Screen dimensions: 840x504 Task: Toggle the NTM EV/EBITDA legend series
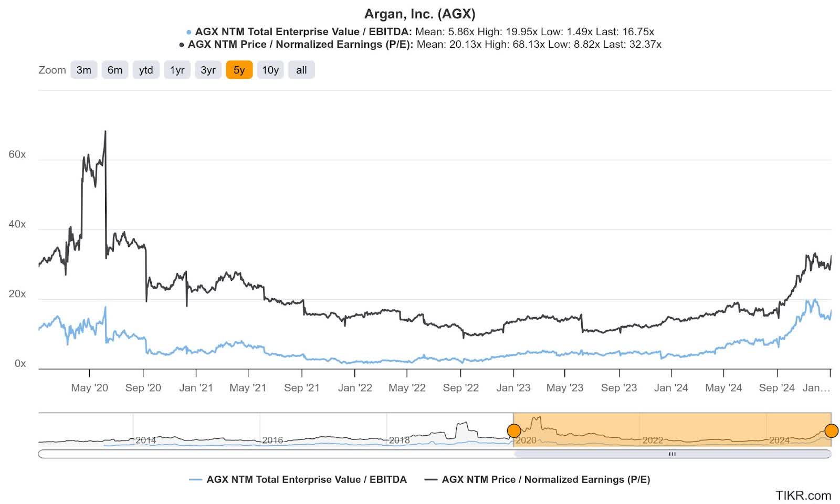[298, 479]
